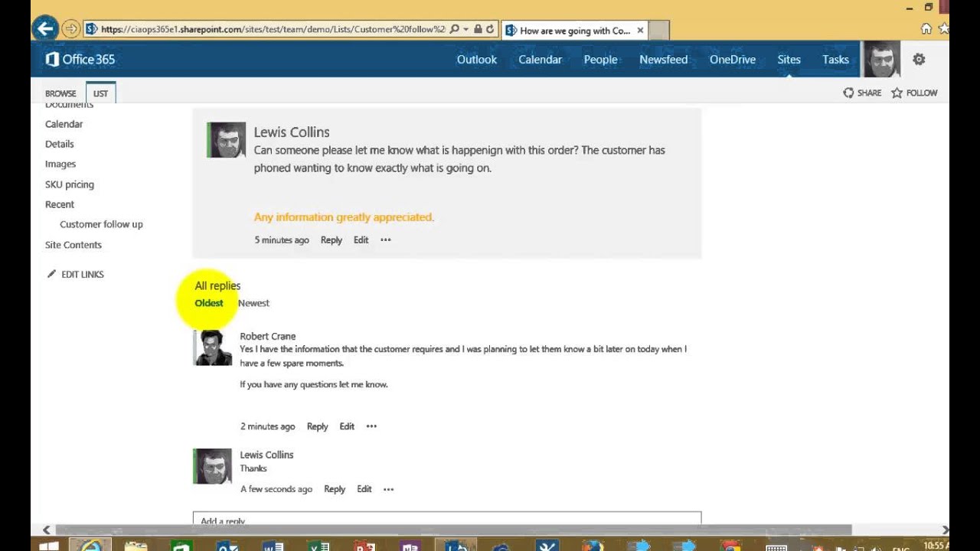Click the security lock icon in address bar
This screenshot has height=551, width=980.
pos(478,30)
